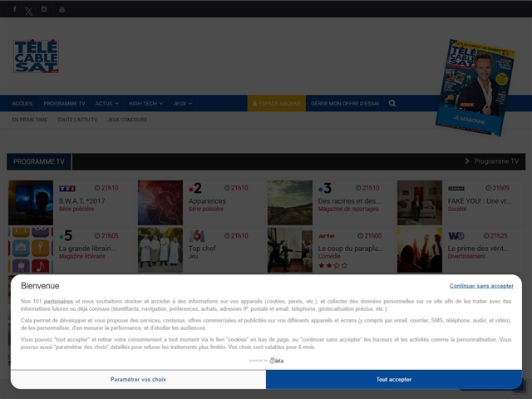The width and height of the screenshot is (532, 399).
Task: Click the France 3 channel logo
Action: (325, 188)
